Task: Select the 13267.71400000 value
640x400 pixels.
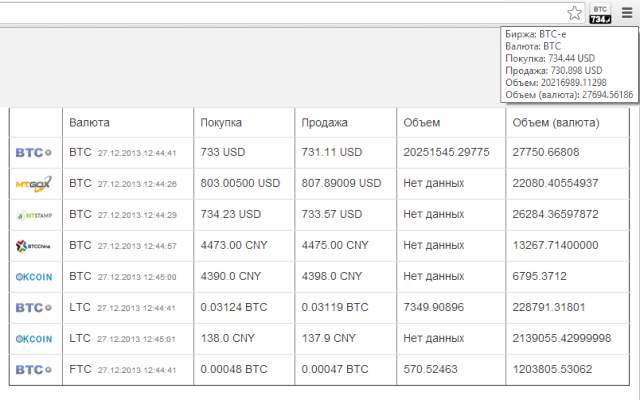Action: click(555, 245)
